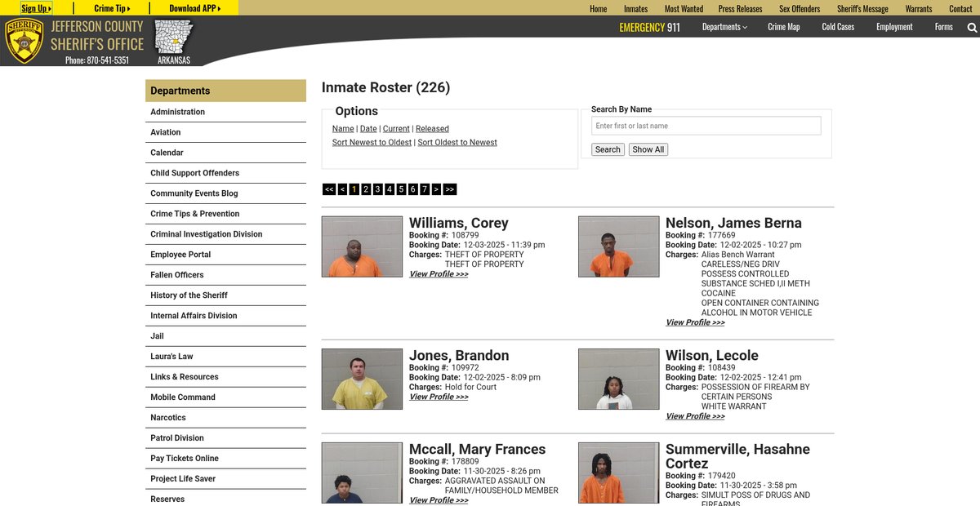Viewport: 980px width, 506px height.
Task: Open page 4 of the roster
Action: coord(390,189)
